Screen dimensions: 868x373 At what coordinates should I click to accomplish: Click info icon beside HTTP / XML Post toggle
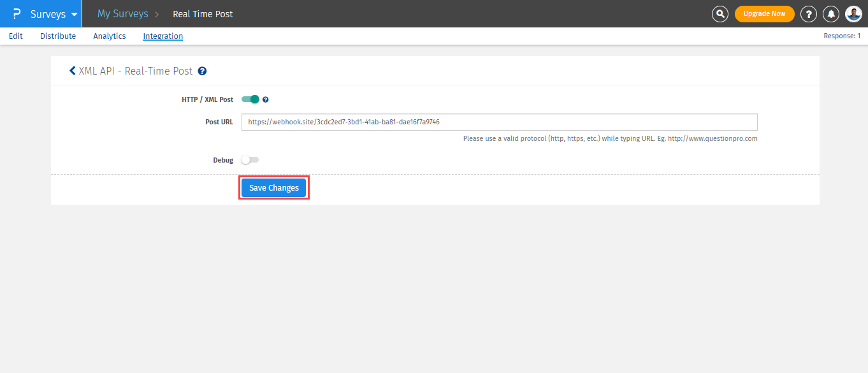266,99
